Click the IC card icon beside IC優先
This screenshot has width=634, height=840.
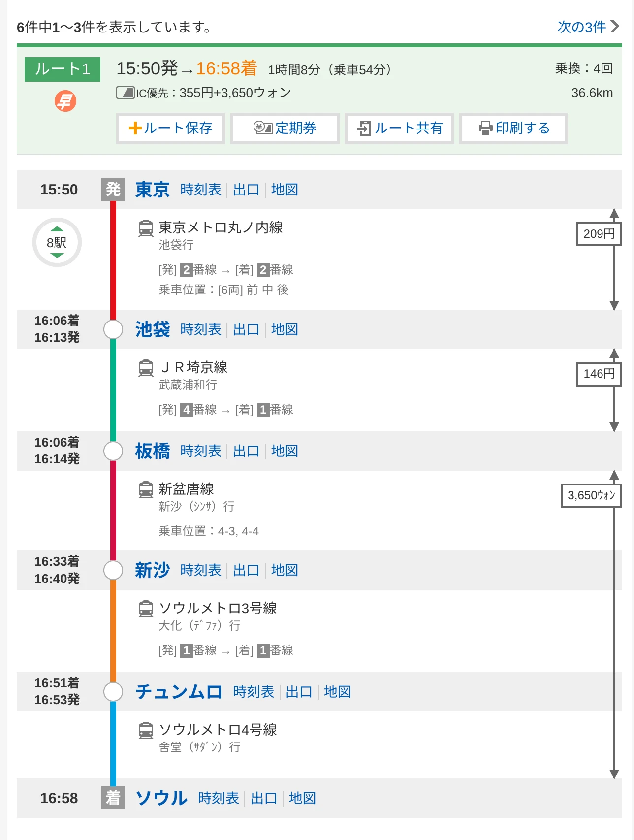126,93
